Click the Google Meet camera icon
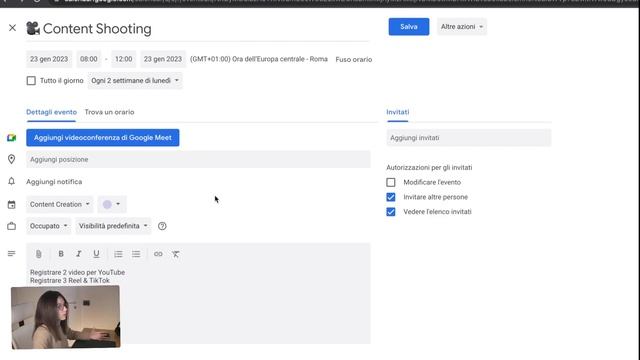 pos(11,138)
